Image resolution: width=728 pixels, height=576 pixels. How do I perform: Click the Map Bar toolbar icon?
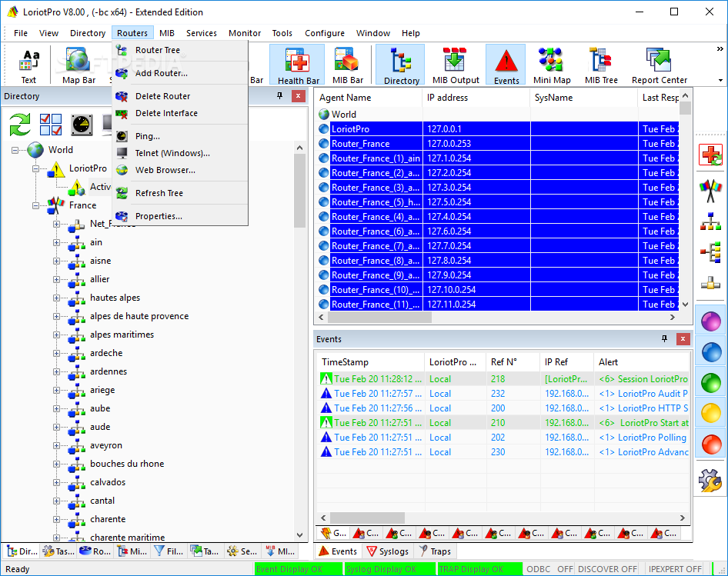[x=79, y=65]
